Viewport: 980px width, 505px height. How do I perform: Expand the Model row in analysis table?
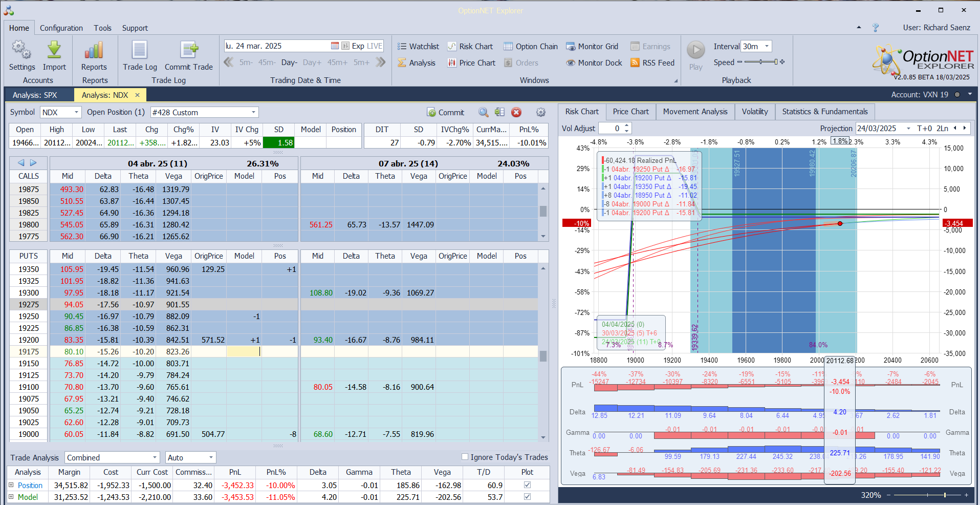click(x=11, y=497)
